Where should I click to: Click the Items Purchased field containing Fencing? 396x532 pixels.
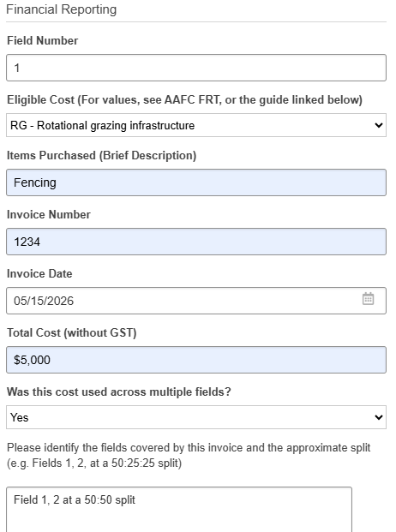(196, 182)
